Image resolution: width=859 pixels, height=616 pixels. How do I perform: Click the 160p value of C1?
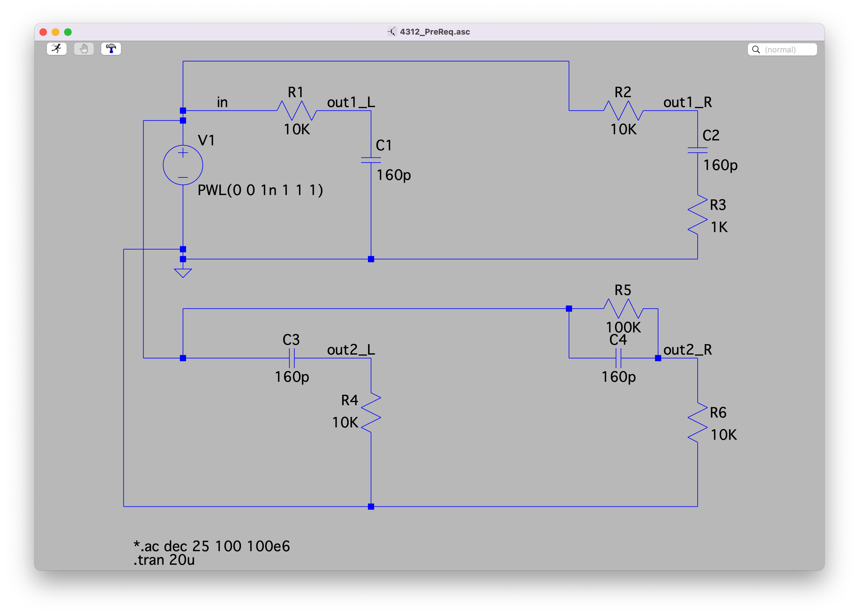pos(393,175)
